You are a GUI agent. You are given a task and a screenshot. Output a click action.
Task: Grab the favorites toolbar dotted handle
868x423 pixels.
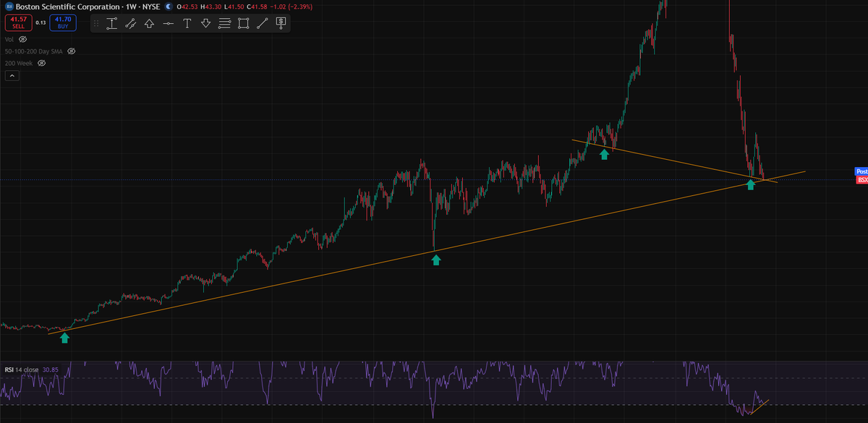tap(97, 23)
